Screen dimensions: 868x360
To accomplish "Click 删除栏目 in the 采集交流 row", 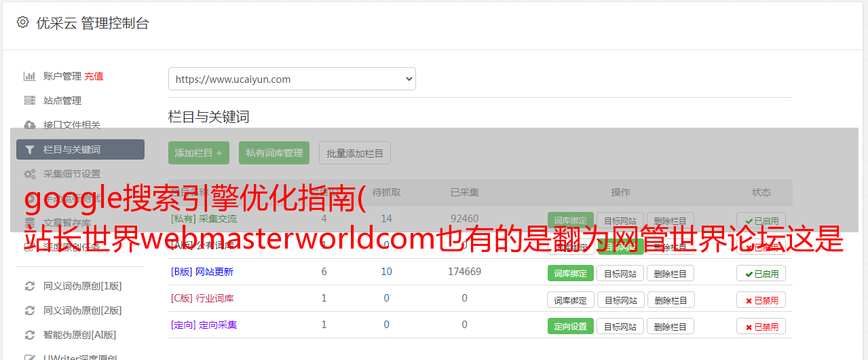I will click(671, 221).
